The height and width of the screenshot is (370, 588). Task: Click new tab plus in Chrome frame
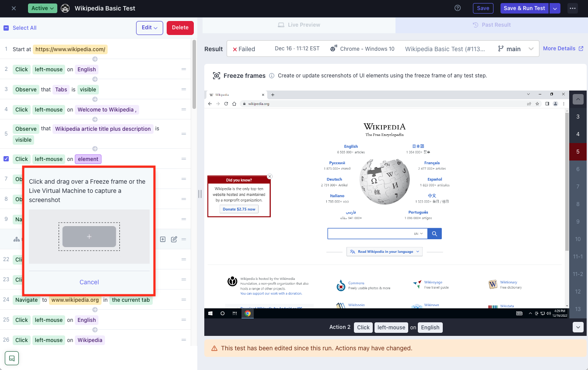pyautogui.click(x=273, y=94)
